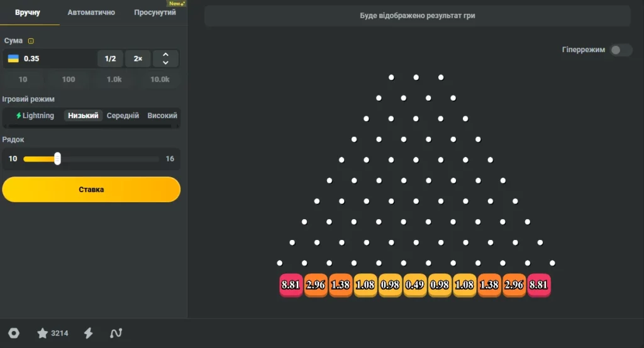Click the lightning bolt icon in bottom bar

click(88, 333)
